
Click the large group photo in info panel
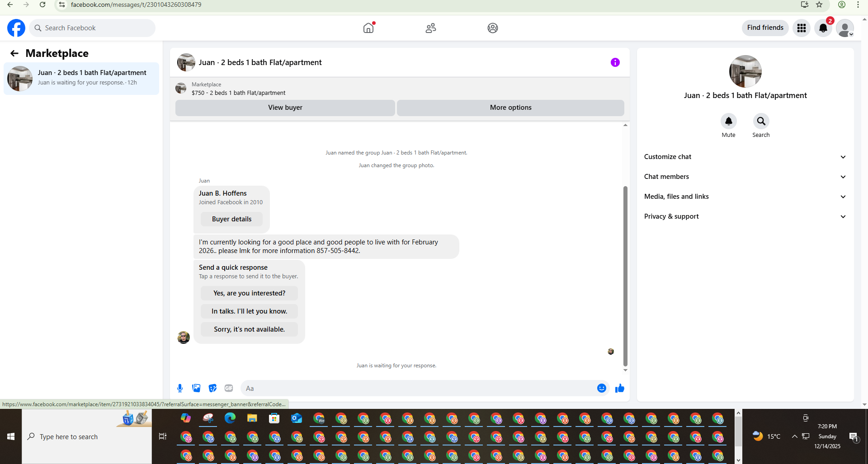[x=745, y=71]
